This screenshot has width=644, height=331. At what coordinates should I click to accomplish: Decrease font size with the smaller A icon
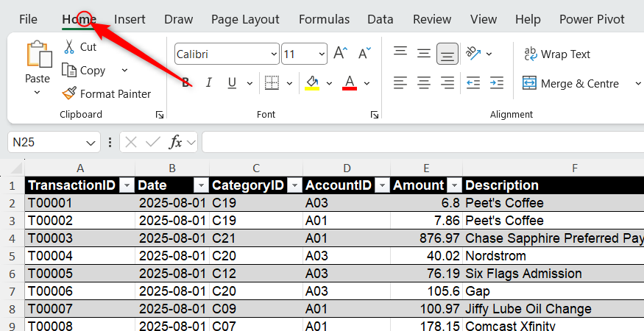coord(364,54)
